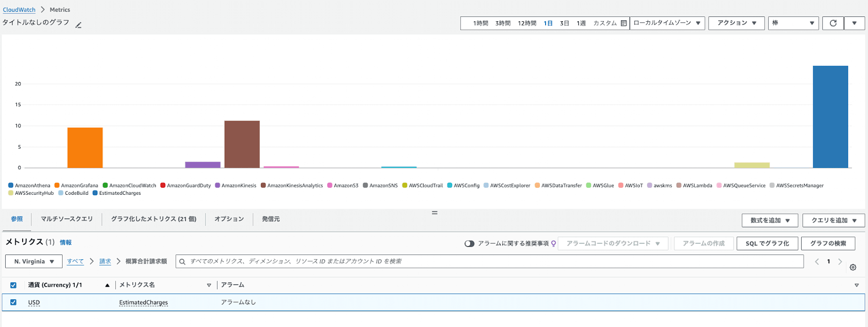This screenshot has height=327, width=868.
Task: Click the Graph with SQL button
Action: click(x=767, y=243)
